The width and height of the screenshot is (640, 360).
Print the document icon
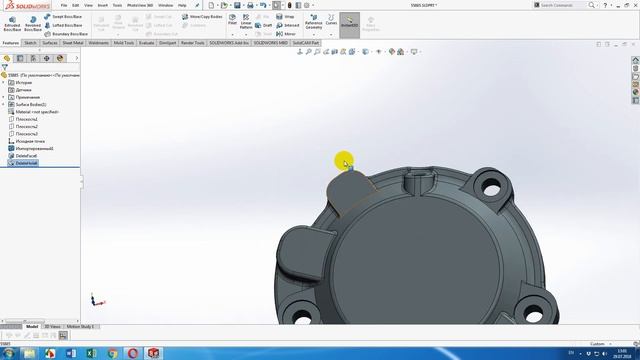click(250, 5)
